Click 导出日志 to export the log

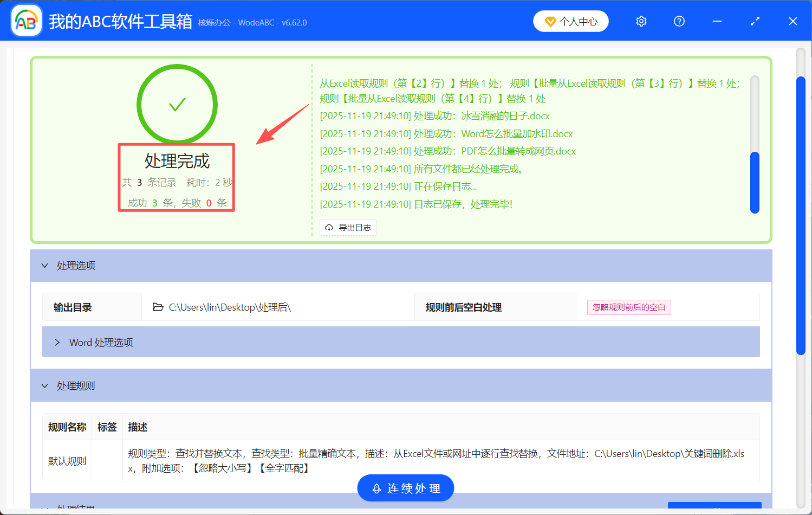pyautogui.click(x=348, y=227)
